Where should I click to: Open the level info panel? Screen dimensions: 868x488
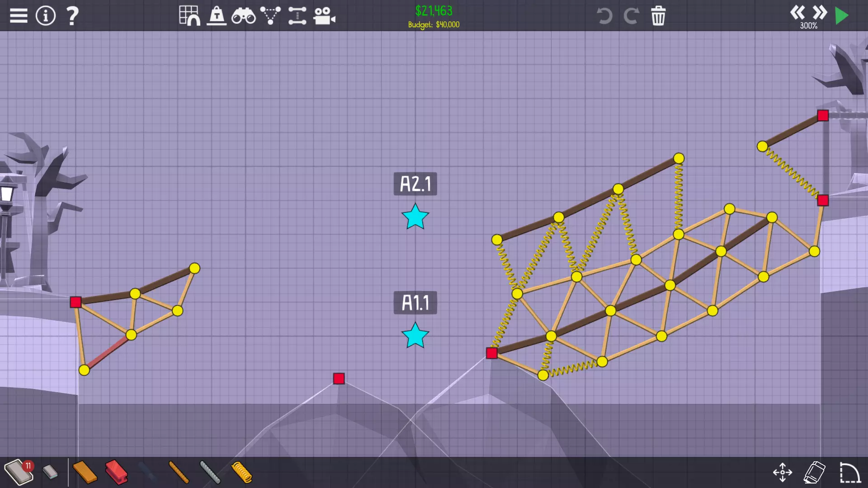pos(45,16)
